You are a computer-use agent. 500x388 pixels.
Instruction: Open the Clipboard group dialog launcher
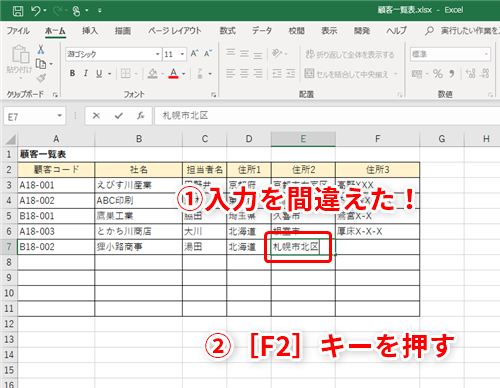pos(55,95)
